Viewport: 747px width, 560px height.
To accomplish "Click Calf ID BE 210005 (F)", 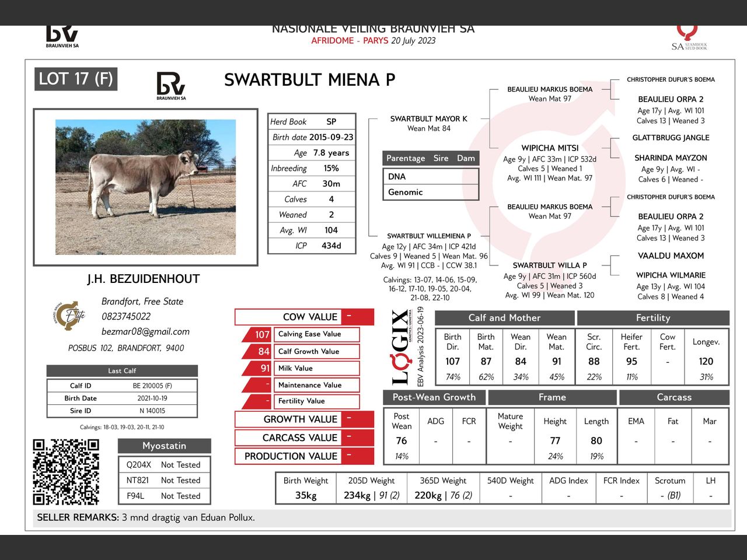I will (122, 386).
